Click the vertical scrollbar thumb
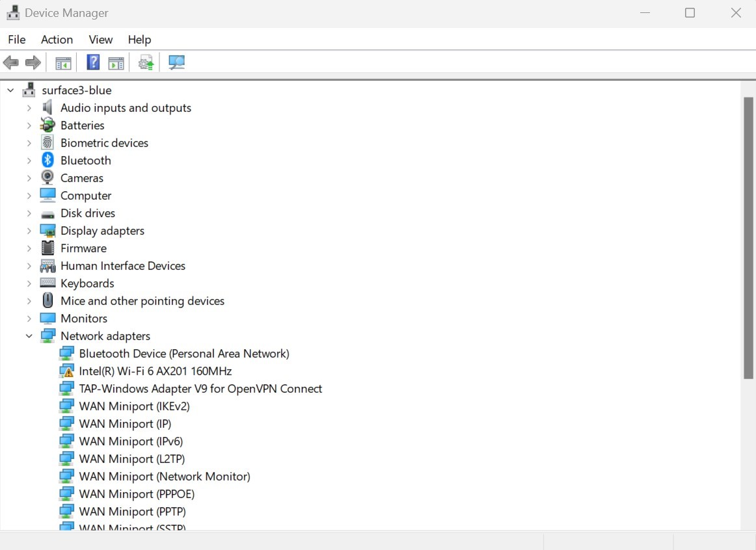Image resolution: width=756 pixels, height=550 pixels. tap(748, 238)
